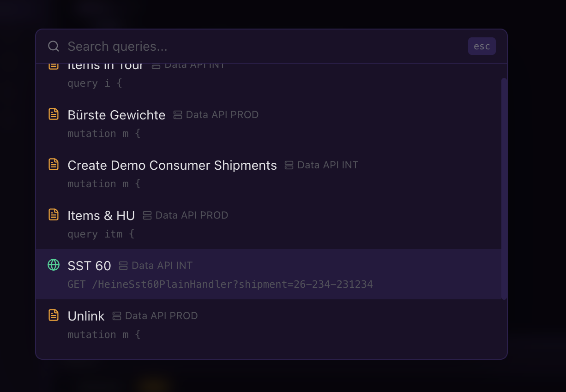
Task: Click the GET request path under SST 60
Action: pos(220,284)
